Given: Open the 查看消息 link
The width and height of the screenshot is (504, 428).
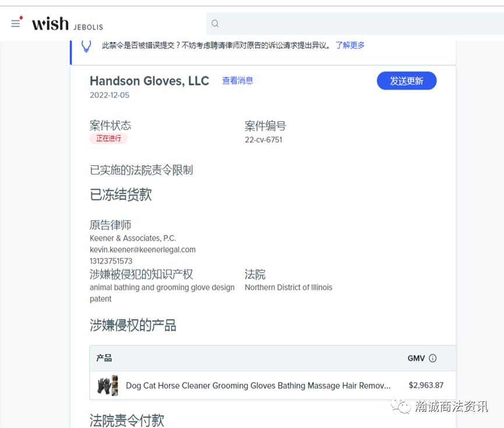Looking at the screenshot, I should point(238,80).
